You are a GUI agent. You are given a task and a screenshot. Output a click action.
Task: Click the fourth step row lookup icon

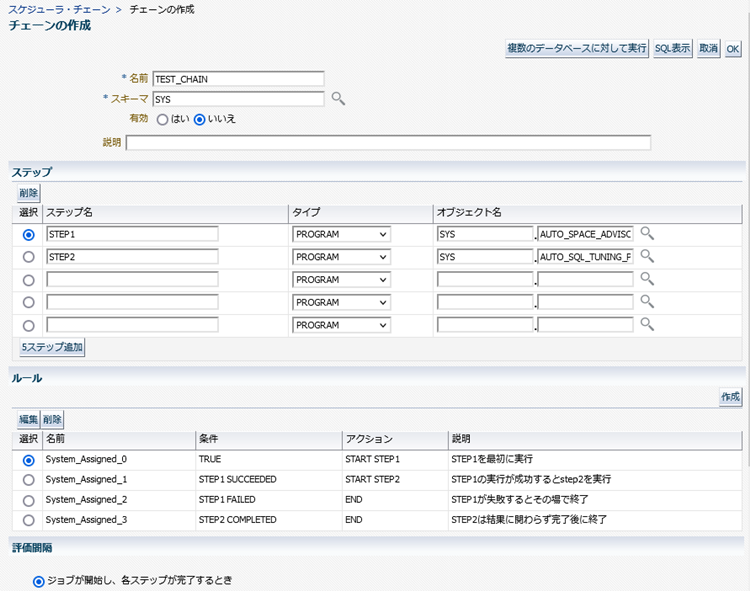point(647,302)
